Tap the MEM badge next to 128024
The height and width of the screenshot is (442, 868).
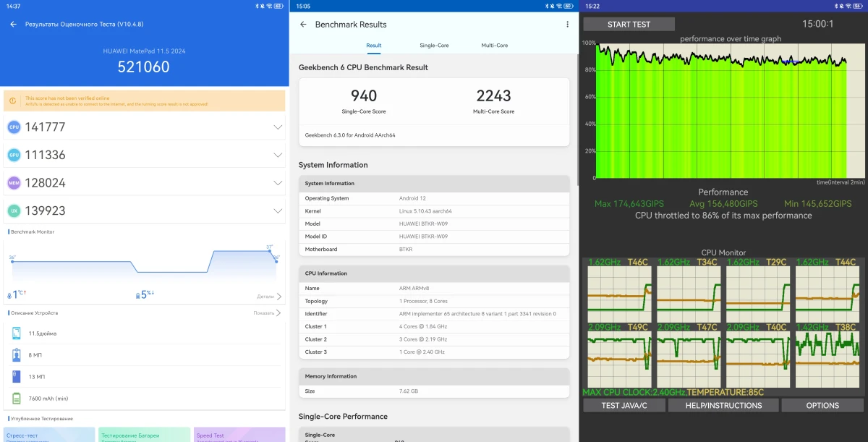14,182
